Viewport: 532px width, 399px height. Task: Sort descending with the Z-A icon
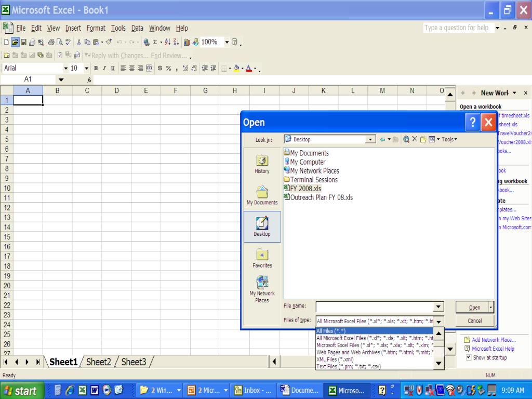click(176, 42)
